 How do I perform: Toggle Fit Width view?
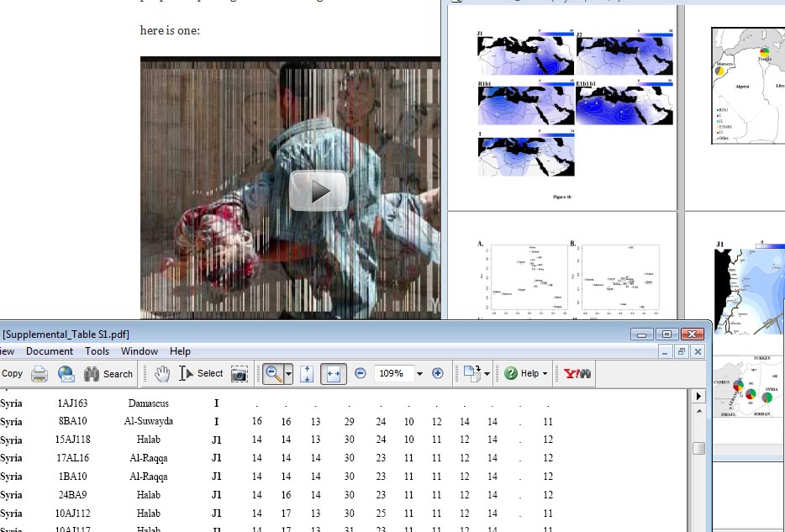pyautogui.click(x=334, y=374)
